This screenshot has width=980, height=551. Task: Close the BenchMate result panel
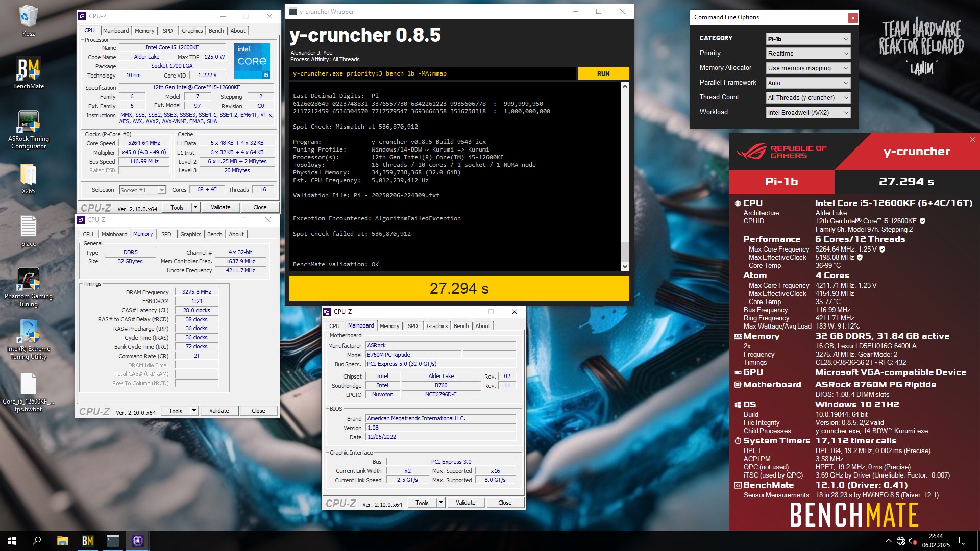972,140
